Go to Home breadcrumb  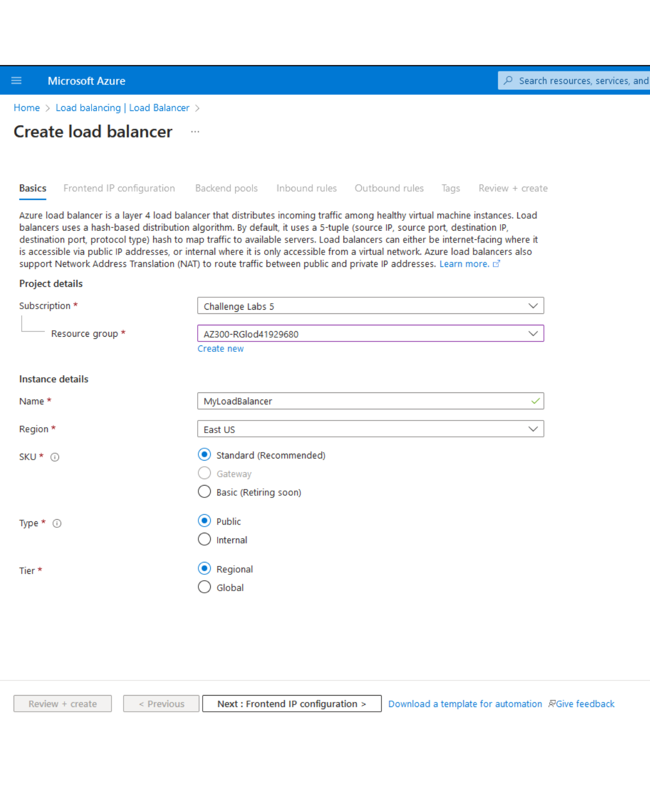point(27,108)
